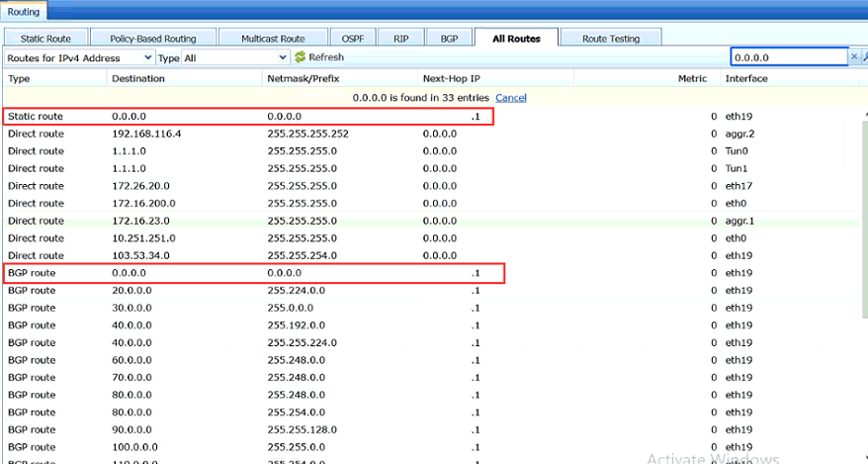Select the aggr.1 interface cell

tap(739, 221)
